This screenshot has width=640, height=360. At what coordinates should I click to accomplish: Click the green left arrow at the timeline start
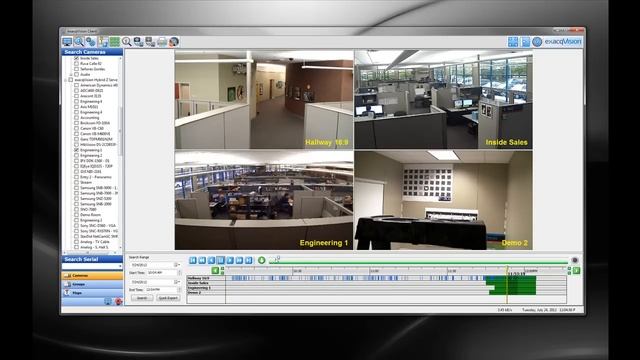(x=215, y=271)
